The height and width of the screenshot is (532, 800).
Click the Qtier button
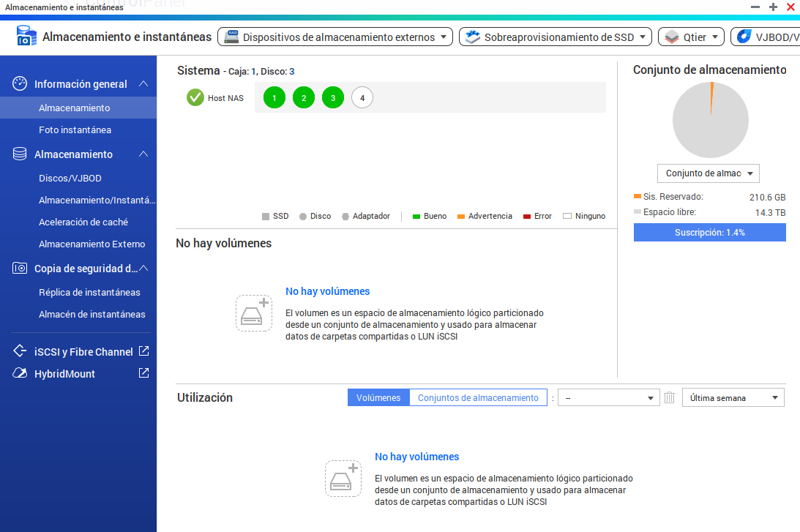pyautogui.click(x=691, y=37)
